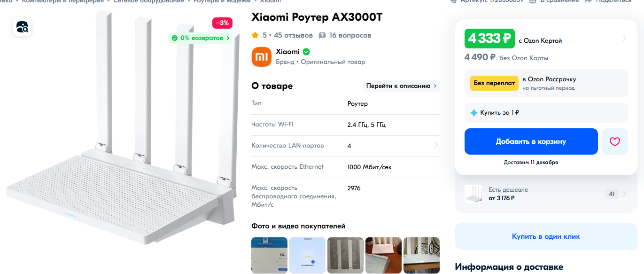Click the green verified brand checkmark

coord(306,52)
